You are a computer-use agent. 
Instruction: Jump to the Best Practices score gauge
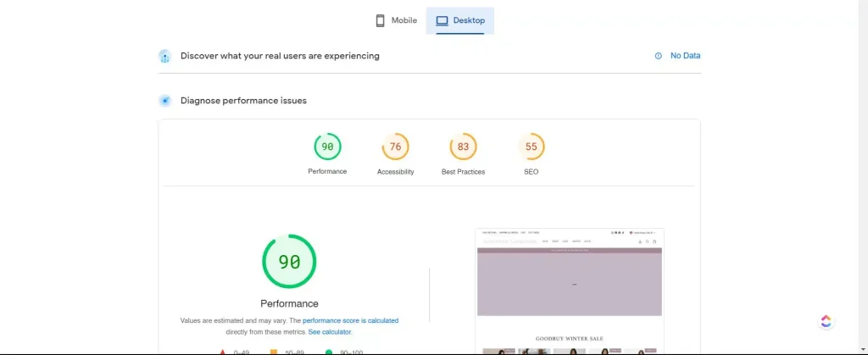(x=463, y=147)
